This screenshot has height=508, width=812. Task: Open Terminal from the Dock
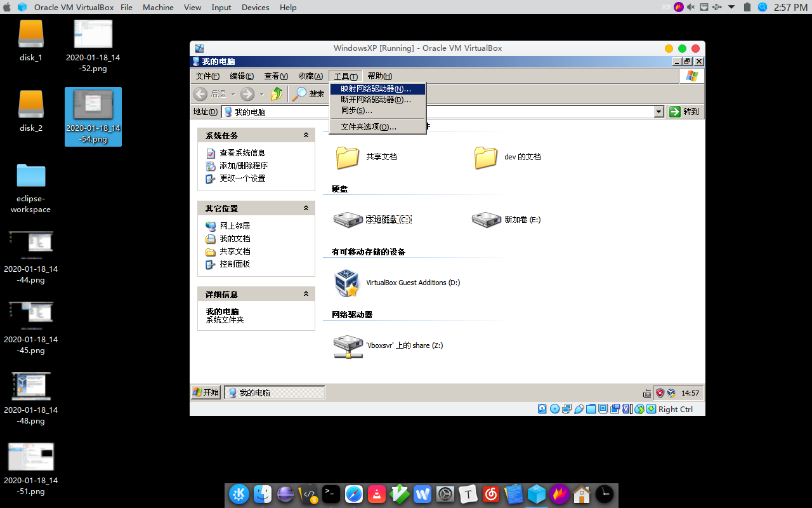coord(331,494)
